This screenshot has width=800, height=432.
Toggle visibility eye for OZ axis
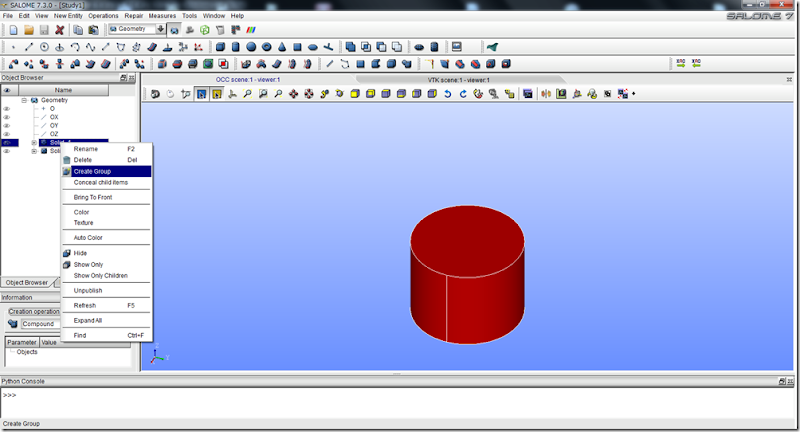(6, 134)
